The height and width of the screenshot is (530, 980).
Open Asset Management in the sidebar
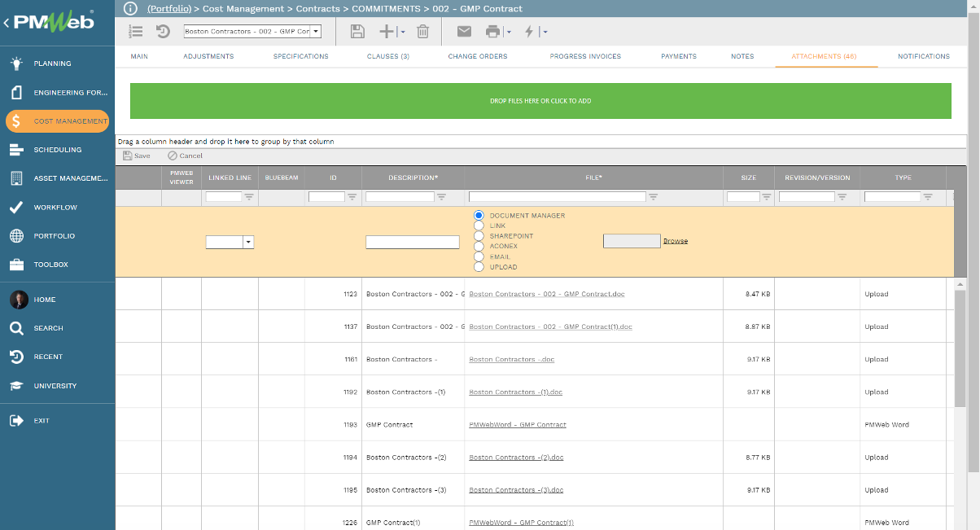[x=57, y=178]
